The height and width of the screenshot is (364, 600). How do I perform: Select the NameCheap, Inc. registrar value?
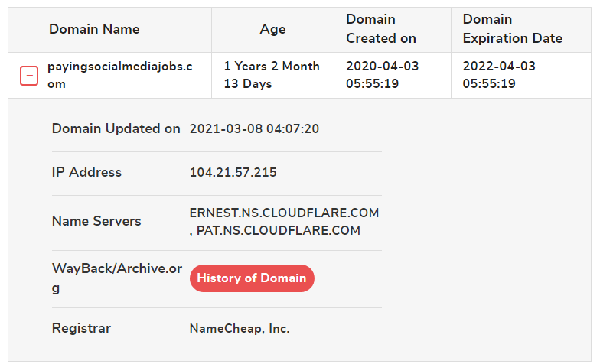coord(240,329)
